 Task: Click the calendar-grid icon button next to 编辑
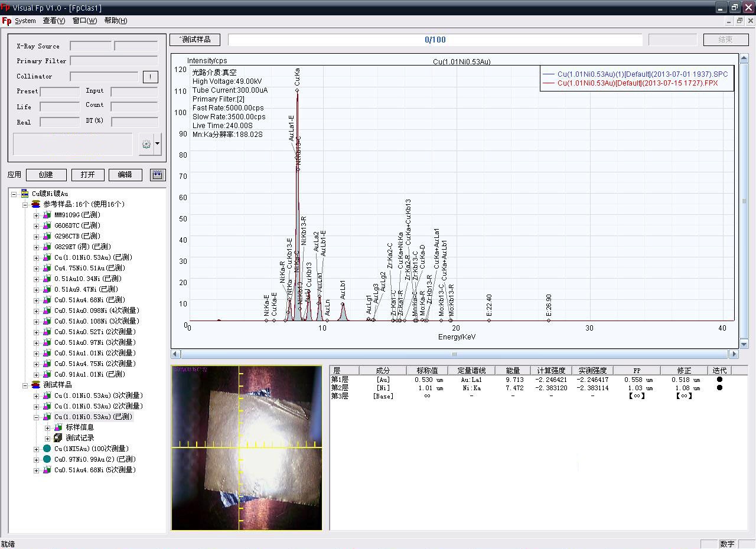(158, 175)
